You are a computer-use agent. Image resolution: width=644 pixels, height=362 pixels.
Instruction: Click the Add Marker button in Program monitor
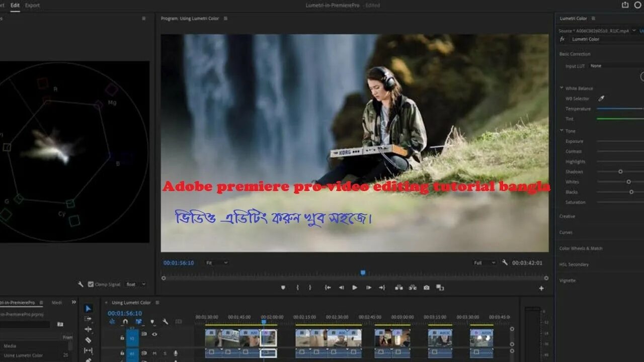[x=283, y=288]
